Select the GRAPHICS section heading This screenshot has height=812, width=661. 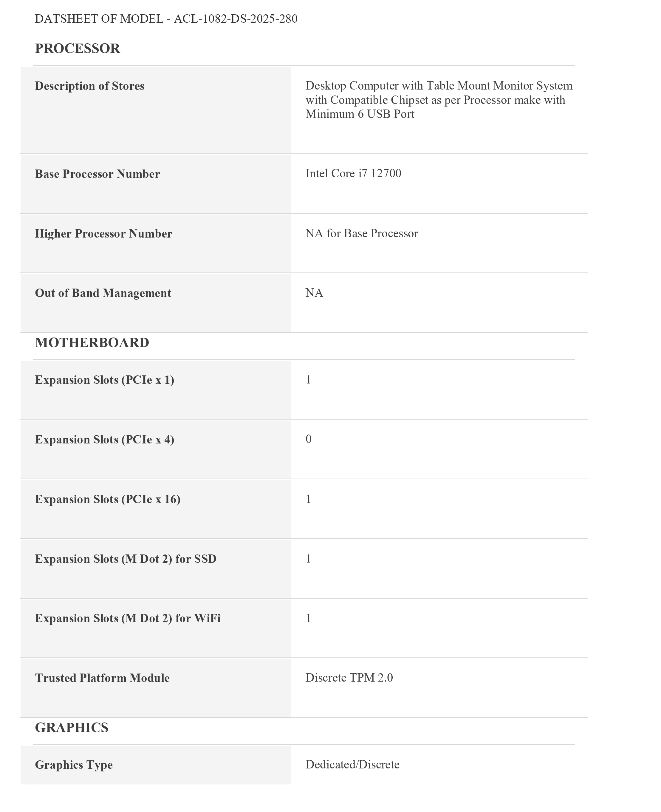point(72,728)
